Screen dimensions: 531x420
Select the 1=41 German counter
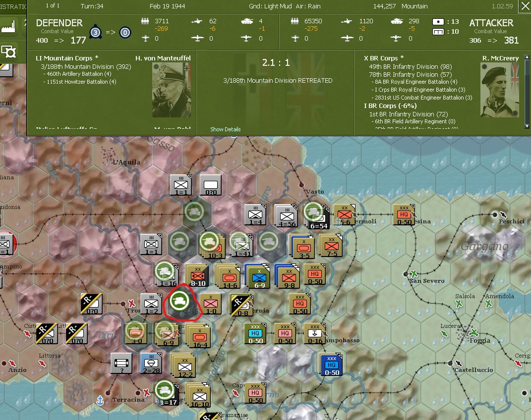tap(242, 246)
